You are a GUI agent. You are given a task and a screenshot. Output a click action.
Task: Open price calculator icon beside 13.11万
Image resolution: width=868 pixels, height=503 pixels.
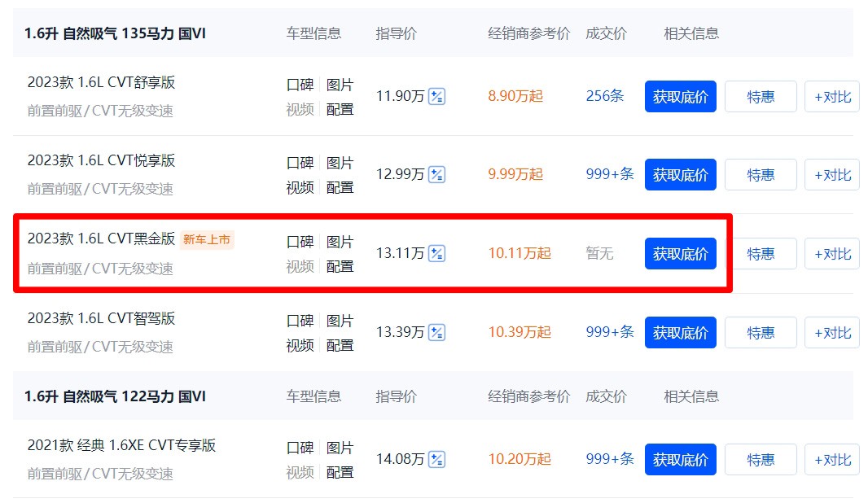tap(436, 253)
